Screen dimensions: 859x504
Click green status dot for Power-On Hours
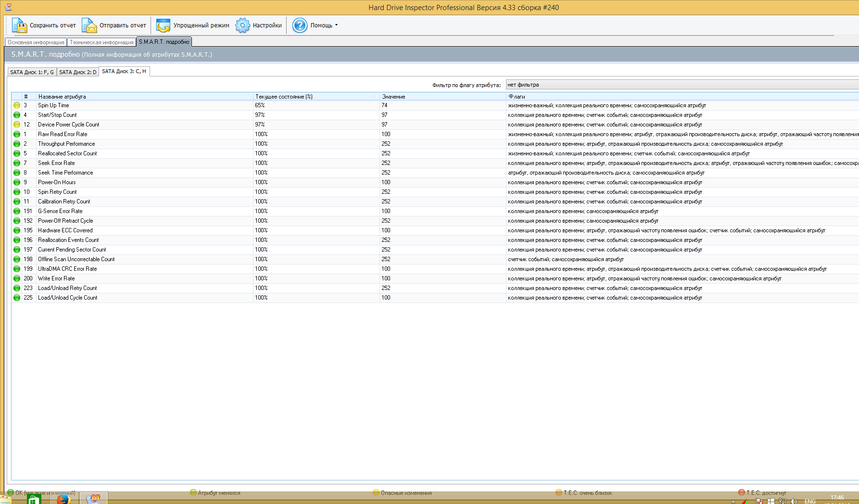(17, 182)
